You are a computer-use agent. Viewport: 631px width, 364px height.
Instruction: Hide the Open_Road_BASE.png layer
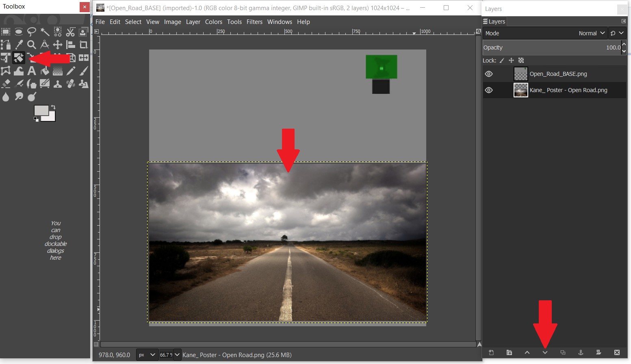[489, 74]
